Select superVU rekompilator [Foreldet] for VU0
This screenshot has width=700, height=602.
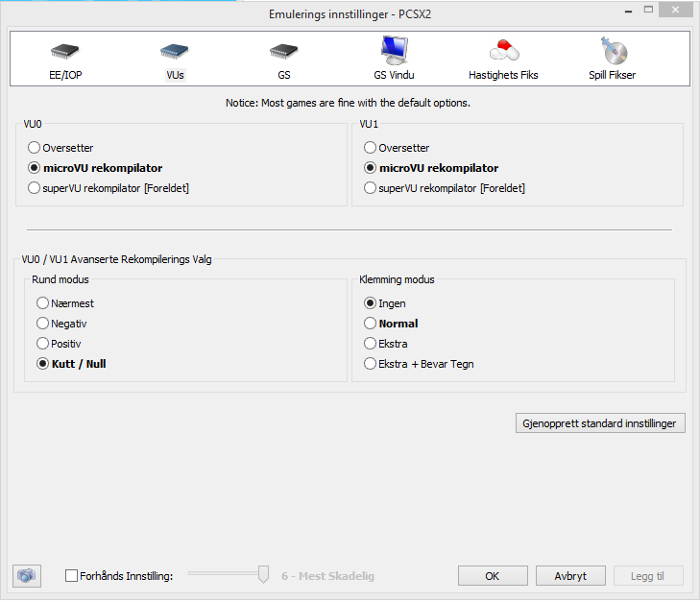(109, 188)
